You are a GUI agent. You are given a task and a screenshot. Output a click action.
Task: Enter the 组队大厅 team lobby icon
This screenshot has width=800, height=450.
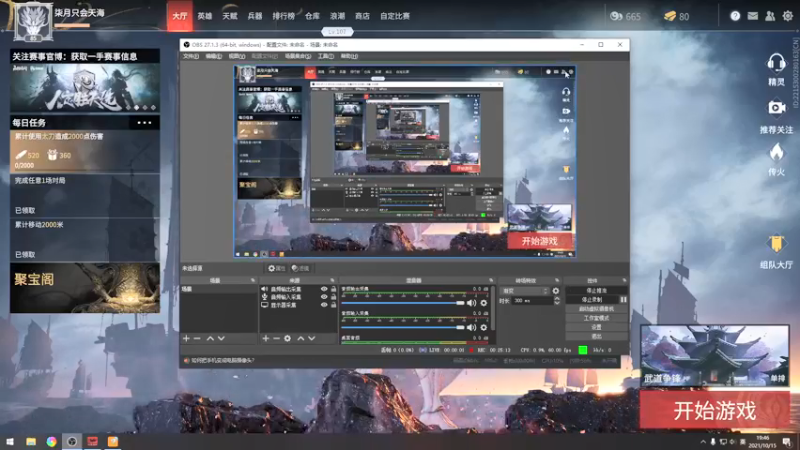click(x=776, y=245)
